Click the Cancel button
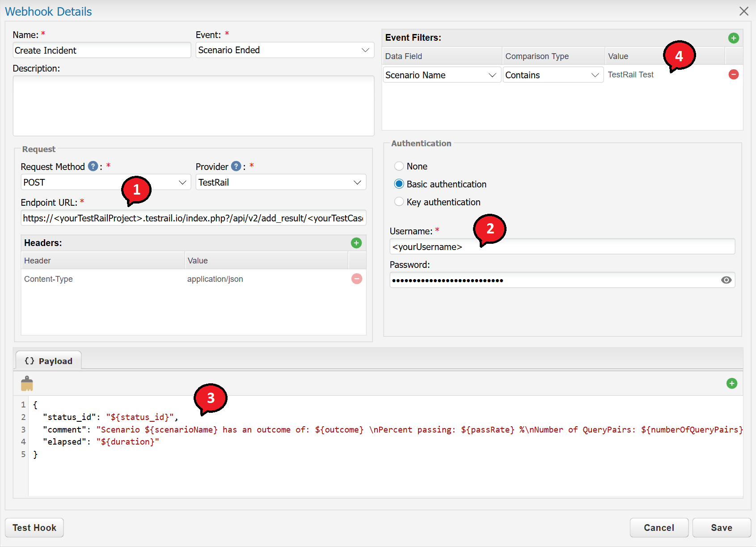Viewport: 756px width, 547px height. click(x=659, y=528)
